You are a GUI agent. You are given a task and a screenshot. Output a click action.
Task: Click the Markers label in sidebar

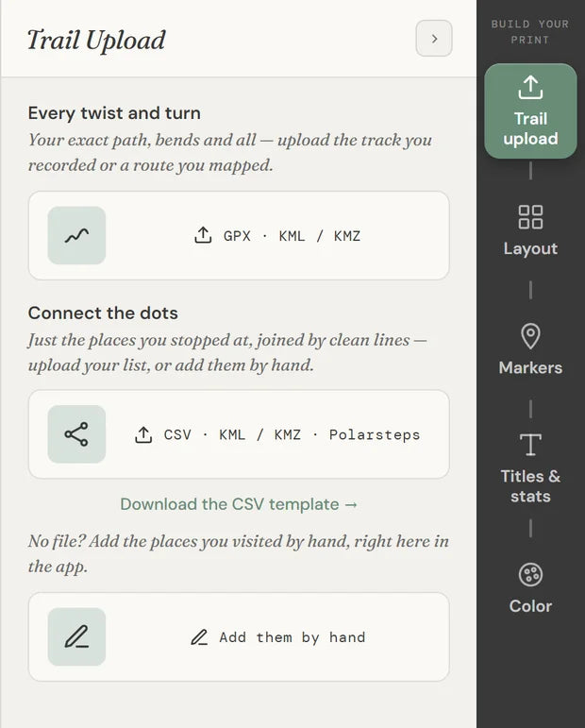(530, 367)
